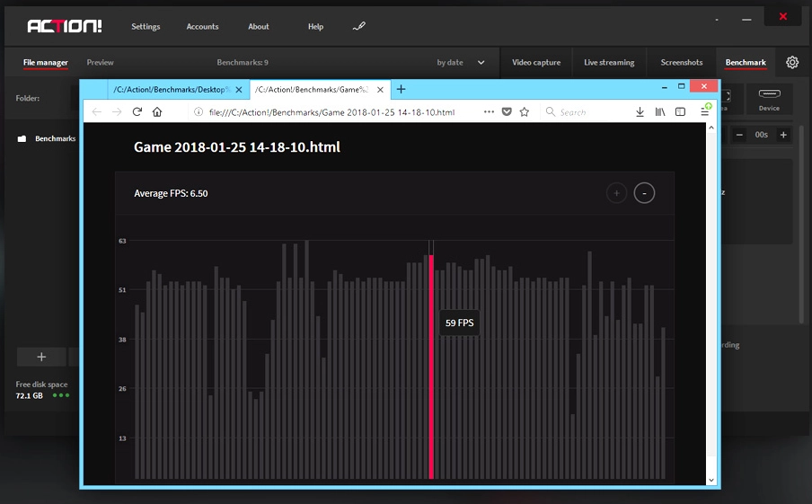812x504 pixels.
Task: Click the 72.1 GB free disk space value
Action: coord(29,395)
